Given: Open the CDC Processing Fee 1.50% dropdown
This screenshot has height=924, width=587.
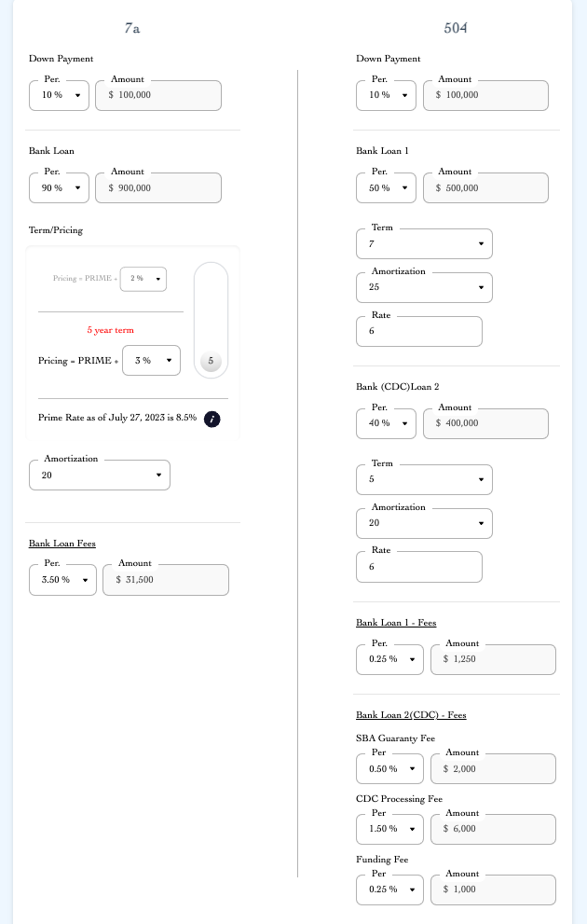Looking at the screenshot, I should pyautogui.click(x=389, y=829).
